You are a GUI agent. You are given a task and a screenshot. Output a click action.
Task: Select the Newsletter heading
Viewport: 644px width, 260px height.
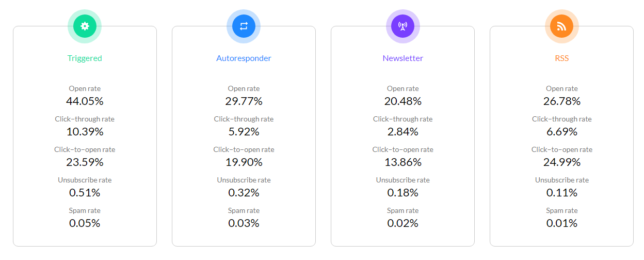tap(403, 58)
